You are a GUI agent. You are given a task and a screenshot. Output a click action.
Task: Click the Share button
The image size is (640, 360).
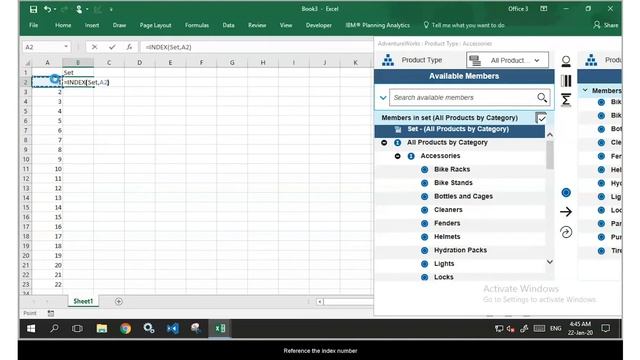606,25
